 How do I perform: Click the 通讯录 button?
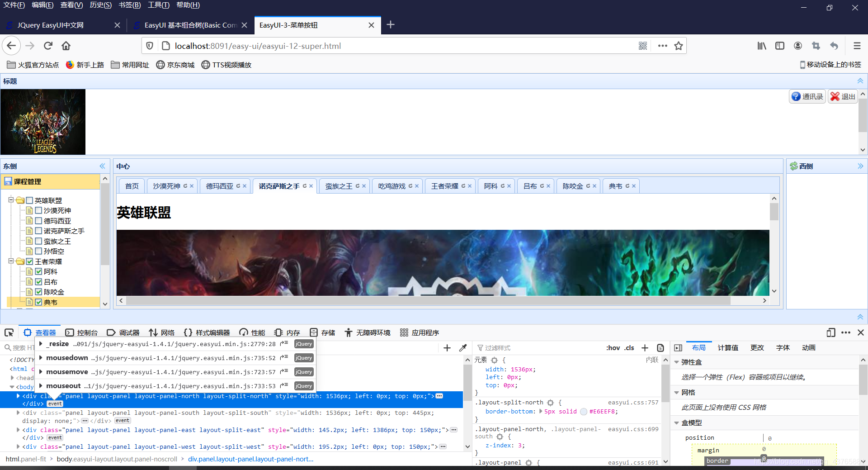click(x=807, y=96)
